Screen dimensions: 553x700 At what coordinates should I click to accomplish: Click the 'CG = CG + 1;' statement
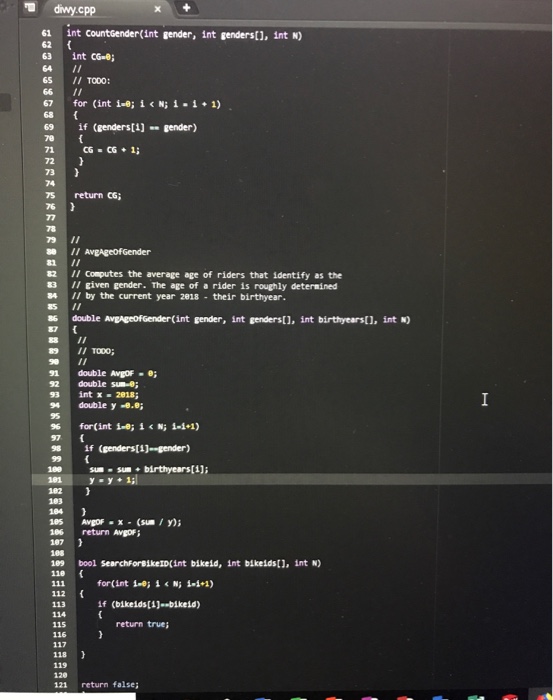click(111, 150)
